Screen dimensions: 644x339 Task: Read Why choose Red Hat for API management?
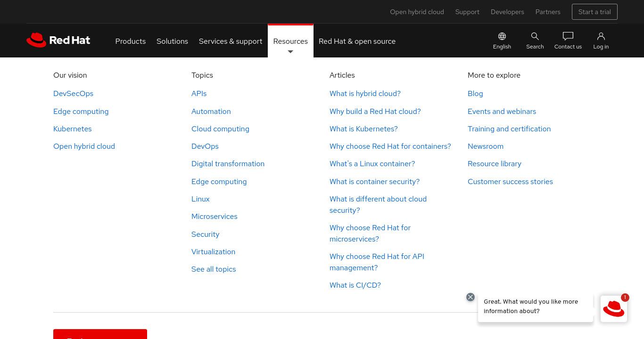point(377,262)
